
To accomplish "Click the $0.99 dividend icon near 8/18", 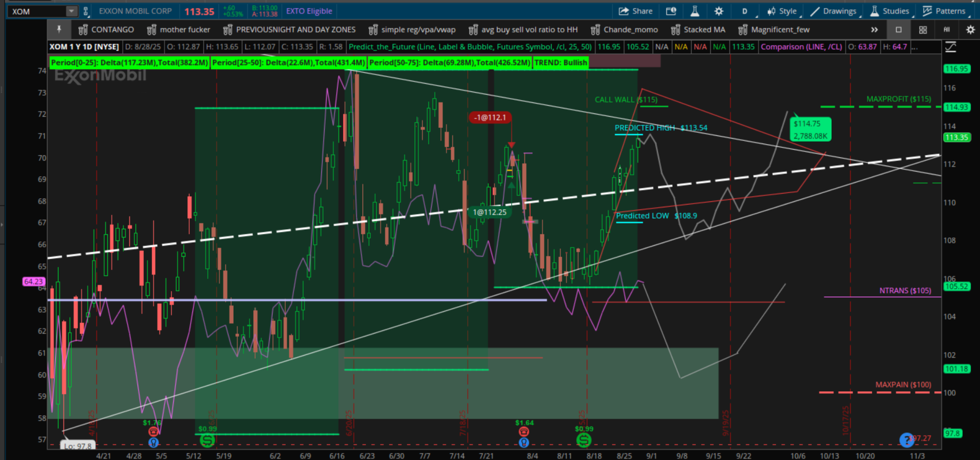I will [584, 440].
